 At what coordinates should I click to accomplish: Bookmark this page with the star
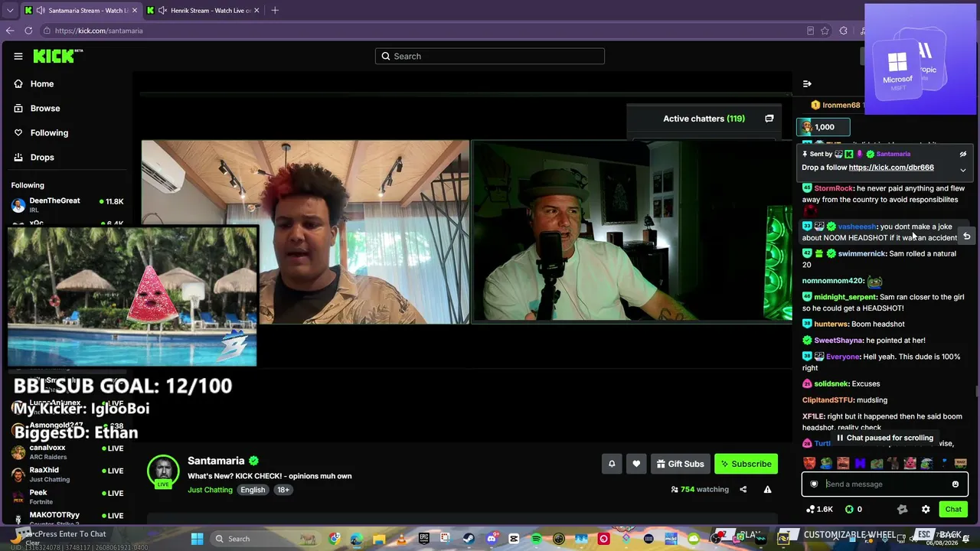coord(825,31)
